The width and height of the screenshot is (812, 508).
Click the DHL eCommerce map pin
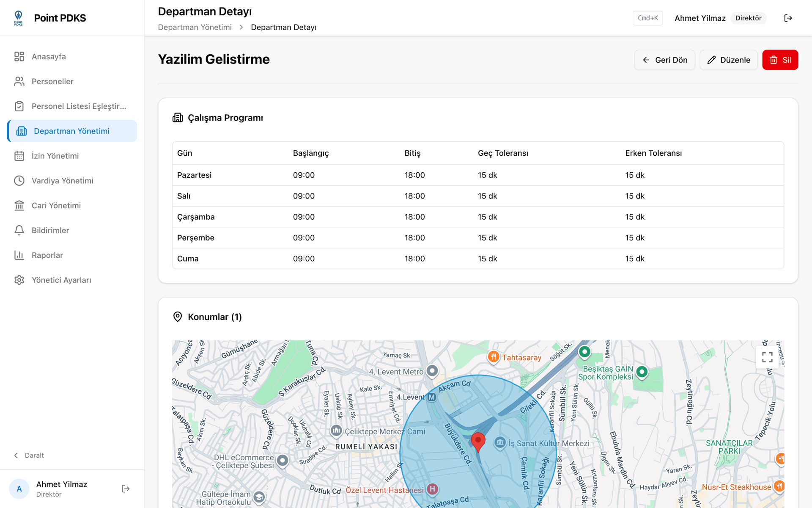point(283,460)
